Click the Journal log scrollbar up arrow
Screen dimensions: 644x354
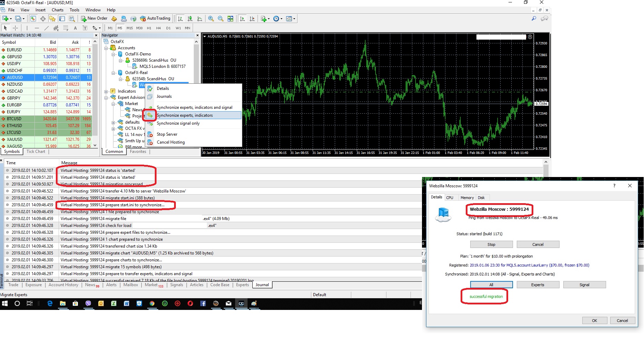[546, 162]
